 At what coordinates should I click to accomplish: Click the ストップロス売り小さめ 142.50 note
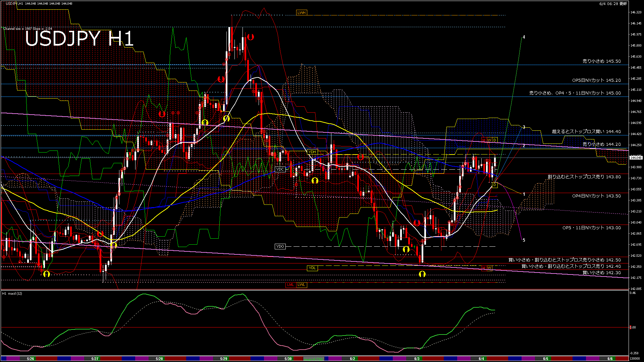click(565, 260)
